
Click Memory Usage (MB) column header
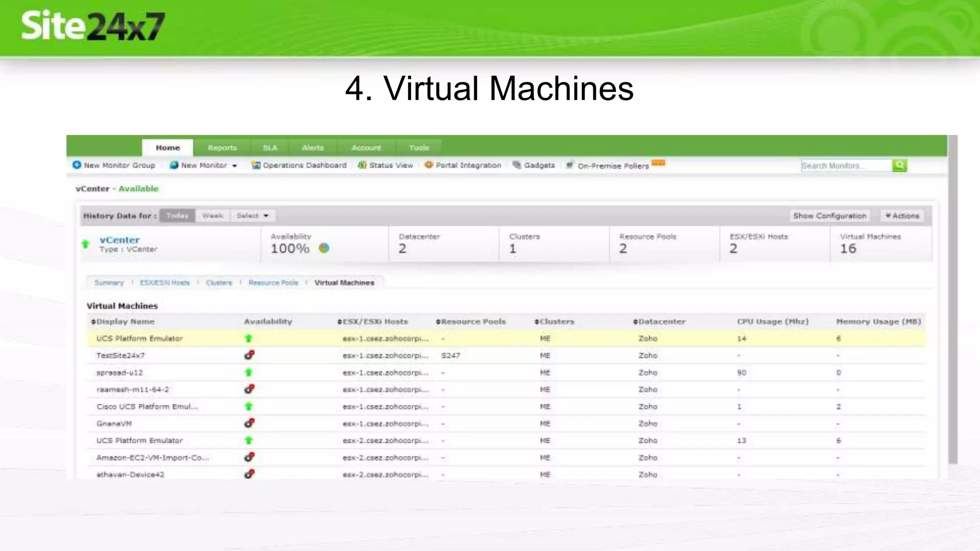point(879,321)
